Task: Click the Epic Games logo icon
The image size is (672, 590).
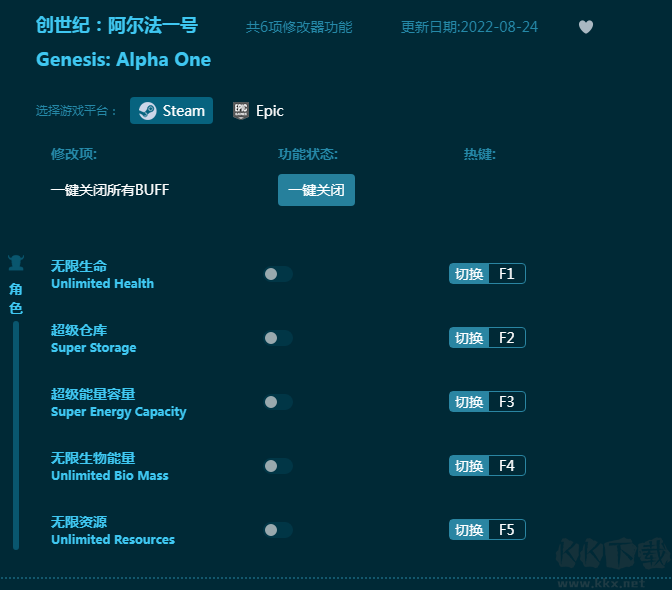Action: pyautogui.click(x=241, y=111)
